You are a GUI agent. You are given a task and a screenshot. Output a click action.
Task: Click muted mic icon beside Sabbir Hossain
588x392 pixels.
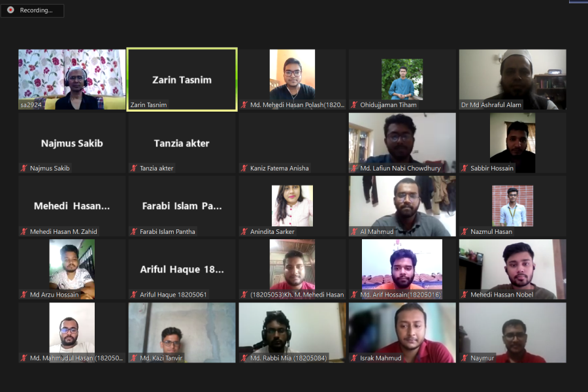tap(465, 169)
